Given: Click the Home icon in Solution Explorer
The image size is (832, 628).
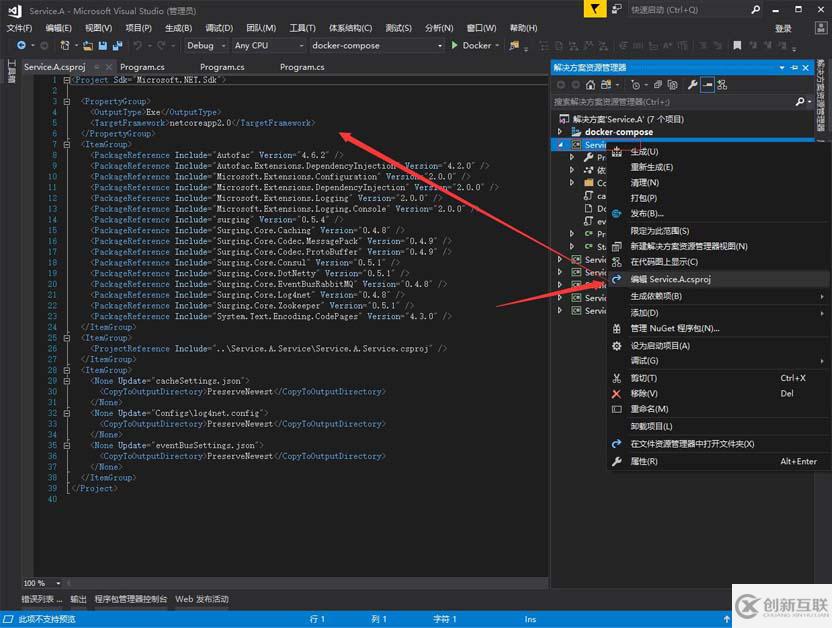Looking at the screenshot, I should [x=591, y=85].
